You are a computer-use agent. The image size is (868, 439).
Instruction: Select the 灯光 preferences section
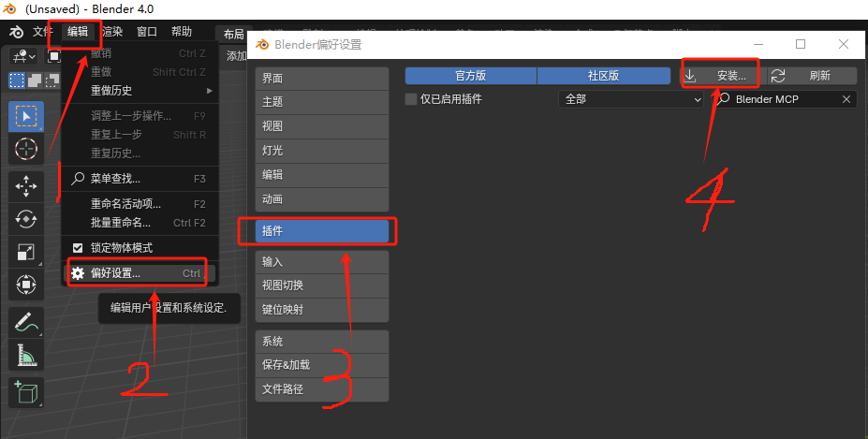321,151
